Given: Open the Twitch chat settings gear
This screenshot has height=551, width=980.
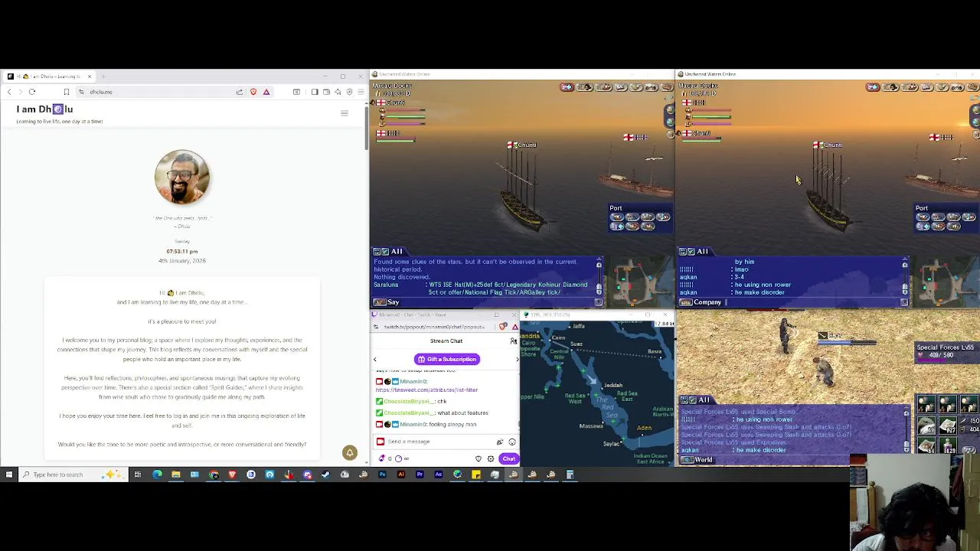Looking at the screenshot, I should click(491, 459).
